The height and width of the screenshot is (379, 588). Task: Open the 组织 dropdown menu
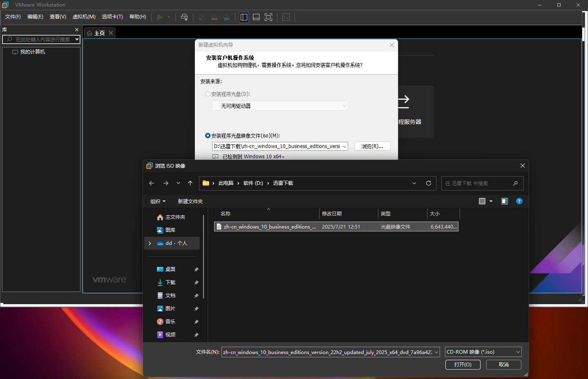click(158, 201)
